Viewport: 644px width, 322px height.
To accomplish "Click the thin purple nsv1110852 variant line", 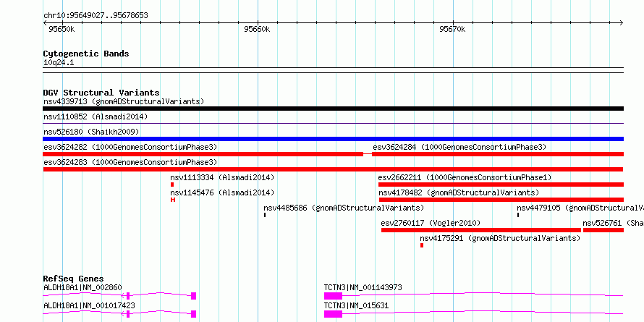I will click(x=333, y=123).
